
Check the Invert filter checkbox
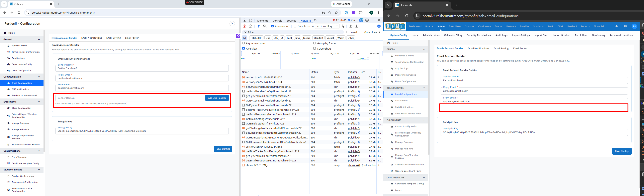tap(348, 32)
